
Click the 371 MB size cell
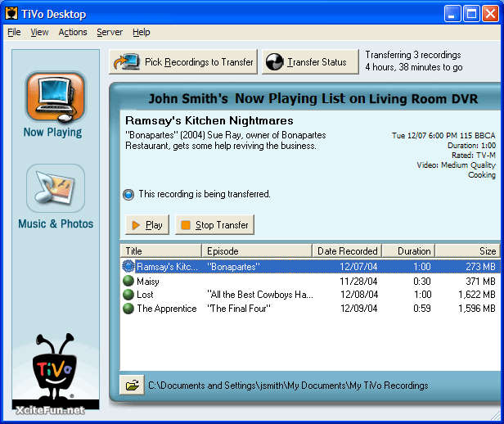[481, 282]
